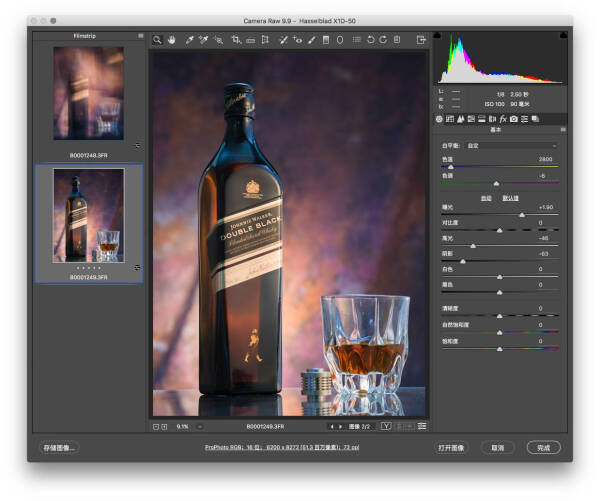Screen dimensions: 600x501
Task: Click zoom out minus box
Action: point(156,426)
